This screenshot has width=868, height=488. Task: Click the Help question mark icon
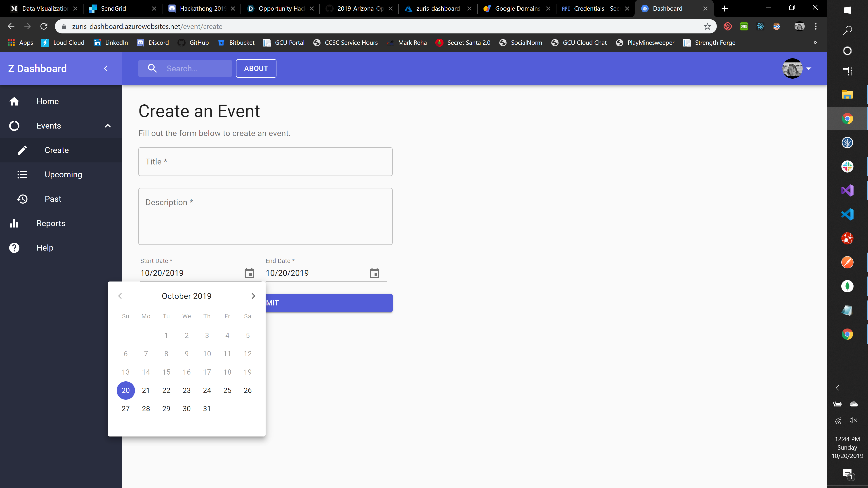[14, 248]
